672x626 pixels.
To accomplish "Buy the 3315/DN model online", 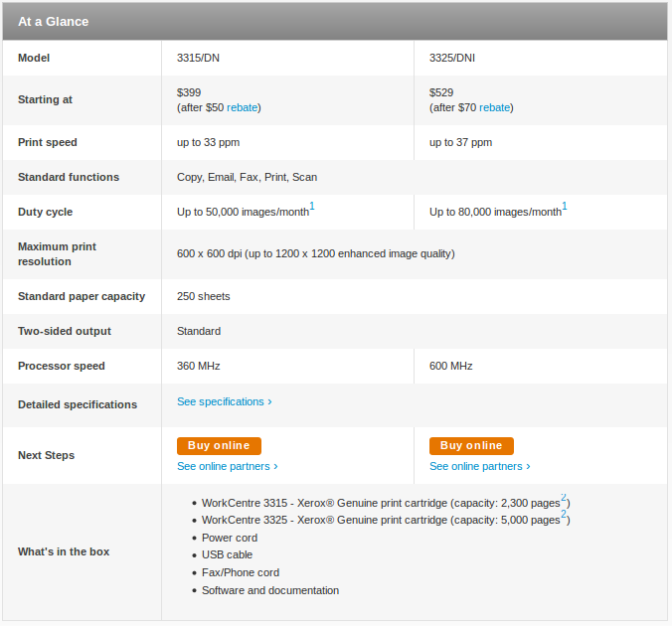I will coord(219,445).
